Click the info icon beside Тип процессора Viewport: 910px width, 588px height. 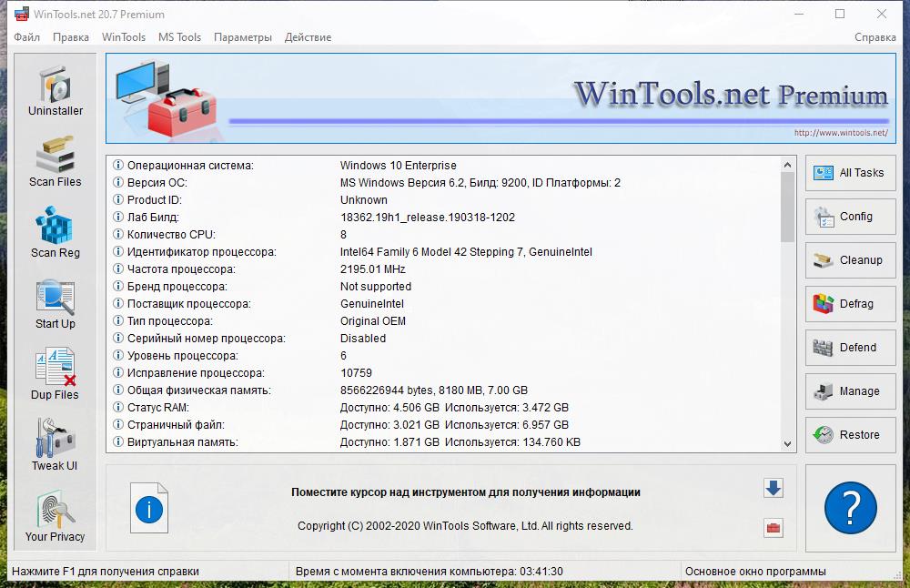(x=117, y=320)
